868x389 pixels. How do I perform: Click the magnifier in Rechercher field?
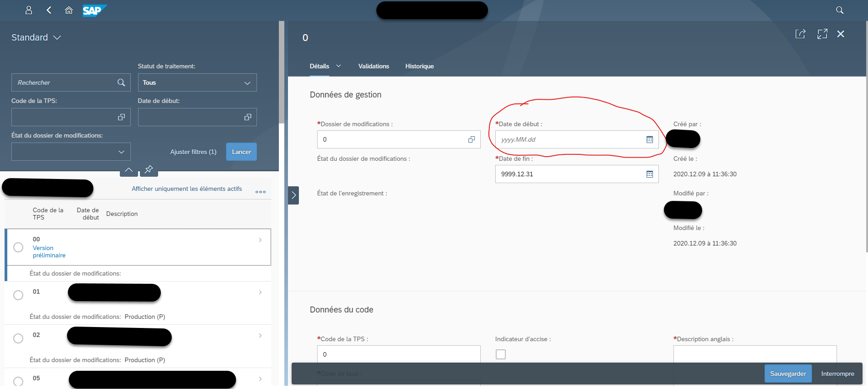click(x=121, y=82)
